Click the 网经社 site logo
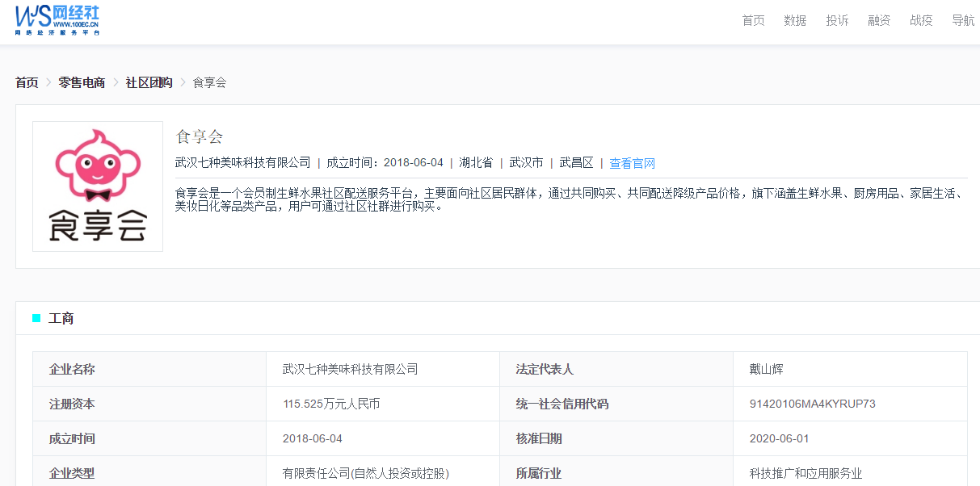Image resolution: width=980 pixels, height=486 pixels. pyautogui.click(x=57, y=19)
